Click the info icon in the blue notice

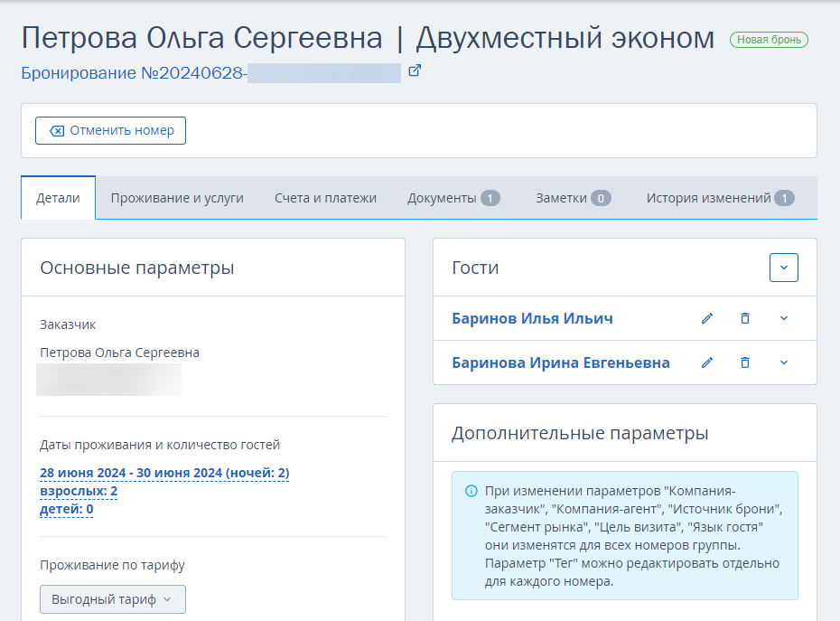point(471,491)
